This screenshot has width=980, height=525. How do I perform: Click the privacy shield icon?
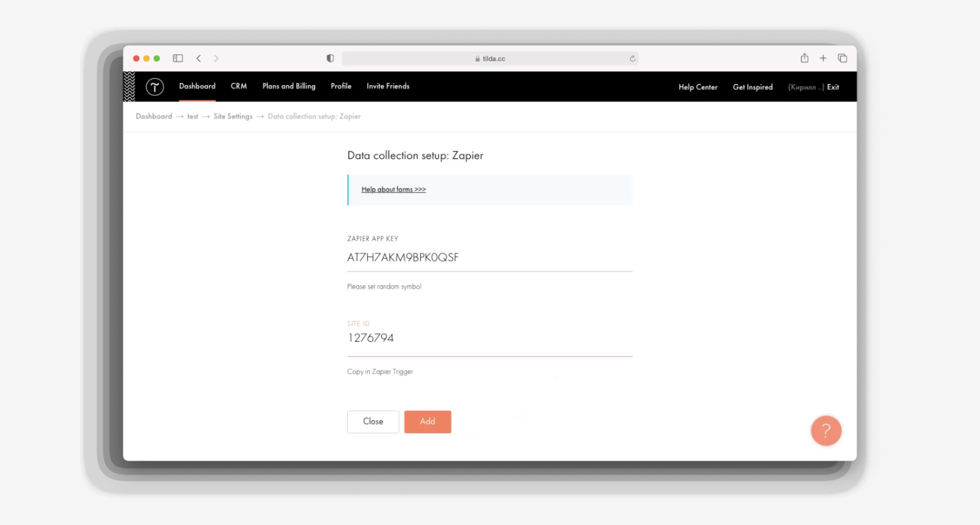pyautogui.click(x=330, y=58)
